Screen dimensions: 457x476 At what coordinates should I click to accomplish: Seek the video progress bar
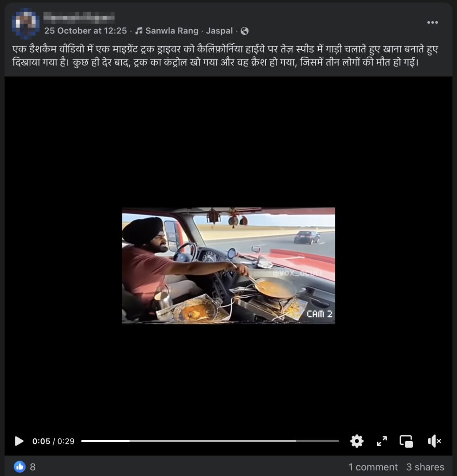(210, 441)
